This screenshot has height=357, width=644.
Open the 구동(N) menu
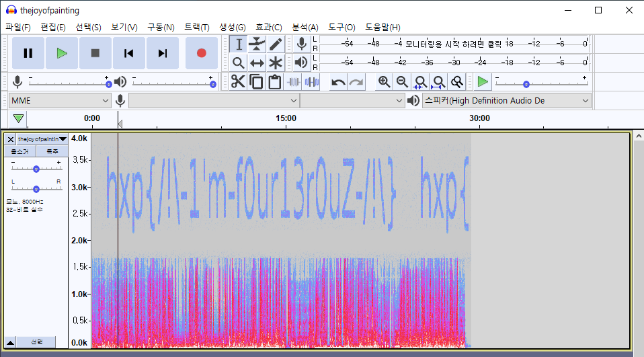click(161, 27)
